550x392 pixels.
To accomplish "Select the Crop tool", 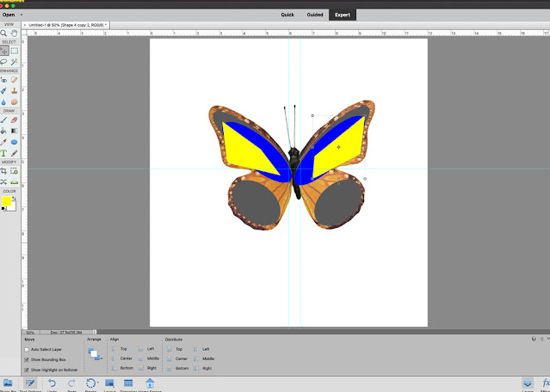I will [x=3, y=171].
